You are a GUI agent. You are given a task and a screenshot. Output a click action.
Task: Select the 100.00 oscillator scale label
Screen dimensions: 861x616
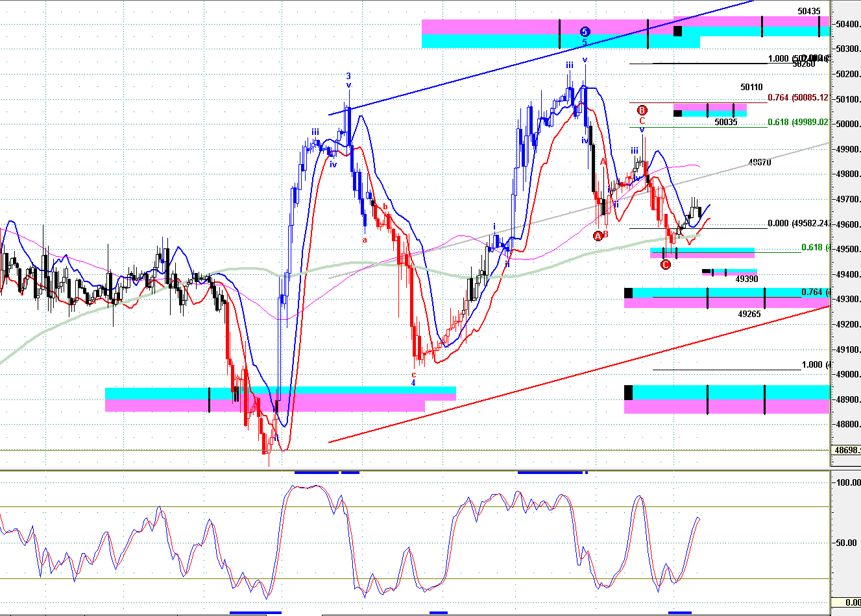coord(848,482)
